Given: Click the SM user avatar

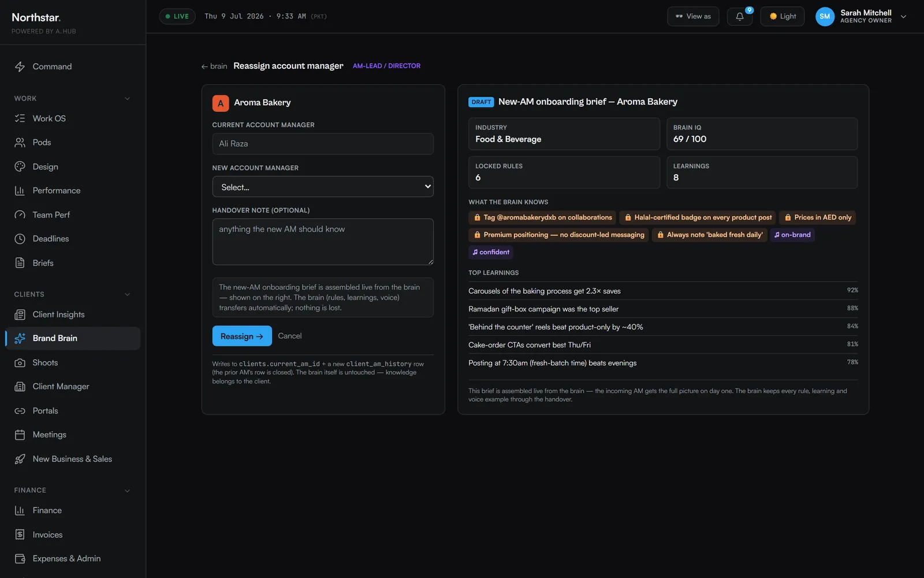Looking at the screenshot, I should (x=825, y=16).
